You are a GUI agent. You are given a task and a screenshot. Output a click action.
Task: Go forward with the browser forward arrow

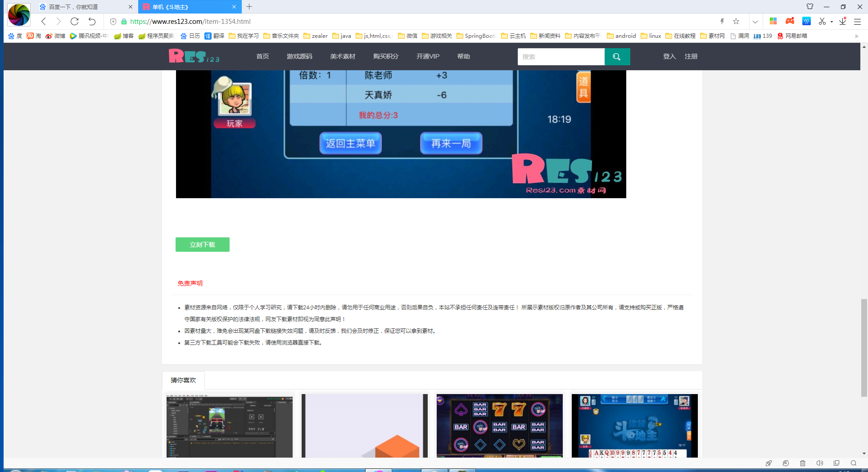point(58,21)
